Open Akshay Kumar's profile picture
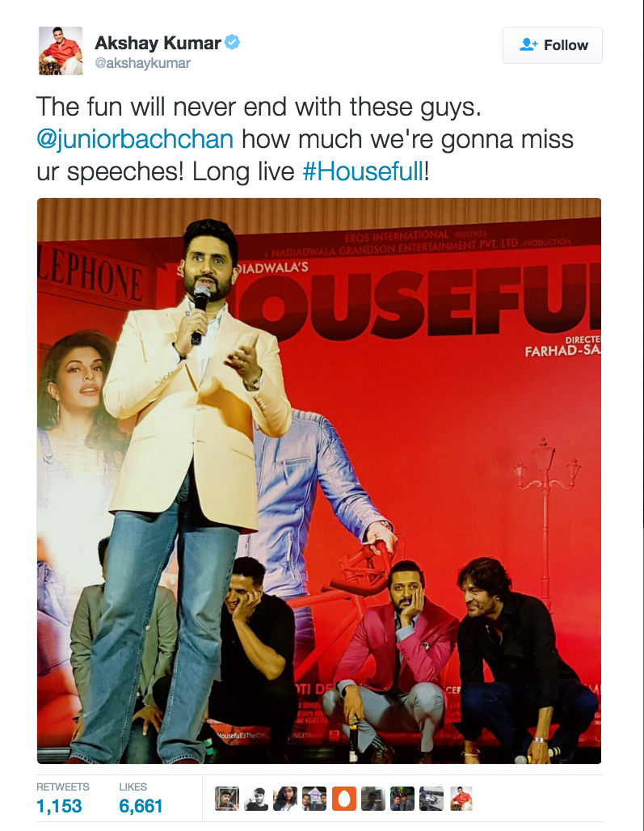 [61, 51]
